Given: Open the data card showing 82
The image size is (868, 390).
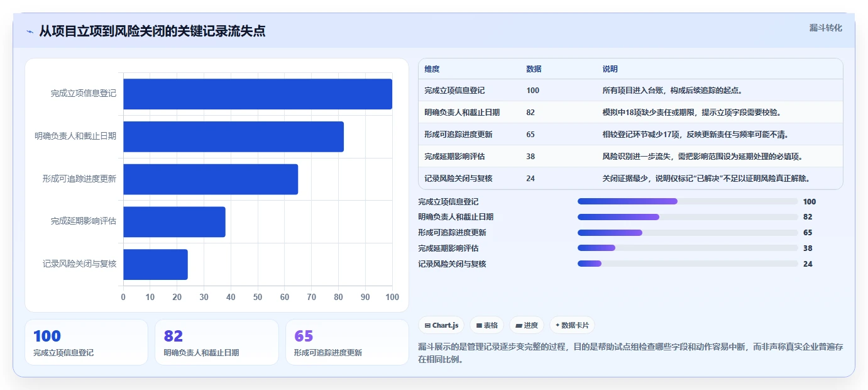Looking at the screenshot, I should [x=217, y=342].
